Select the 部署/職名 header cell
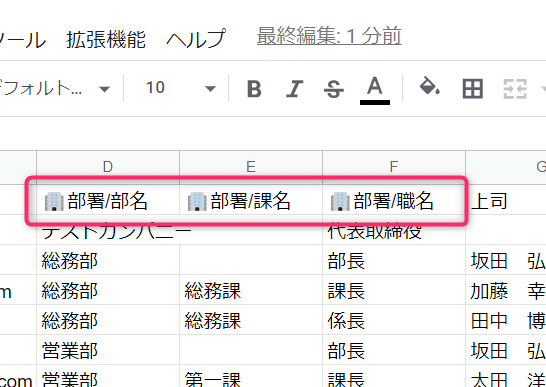This screenshot has height=387, width=546. pyautogui.click(x=394, y=201)
